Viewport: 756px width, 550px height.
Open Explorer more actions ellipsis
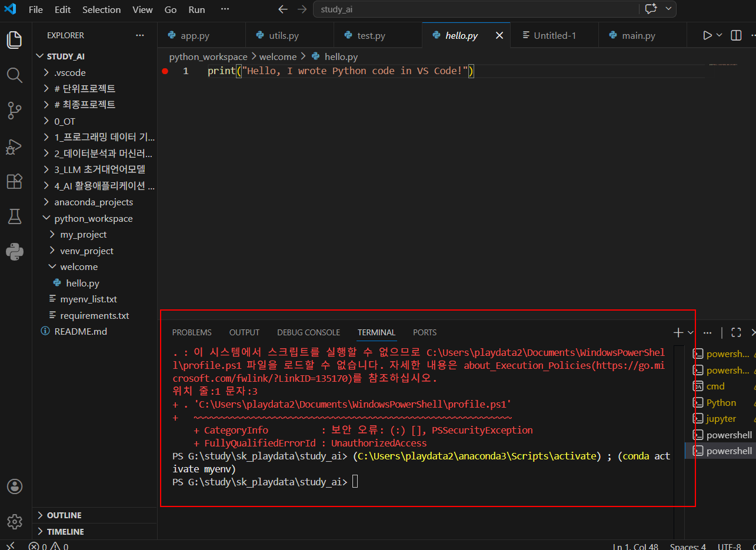point(139,35)
